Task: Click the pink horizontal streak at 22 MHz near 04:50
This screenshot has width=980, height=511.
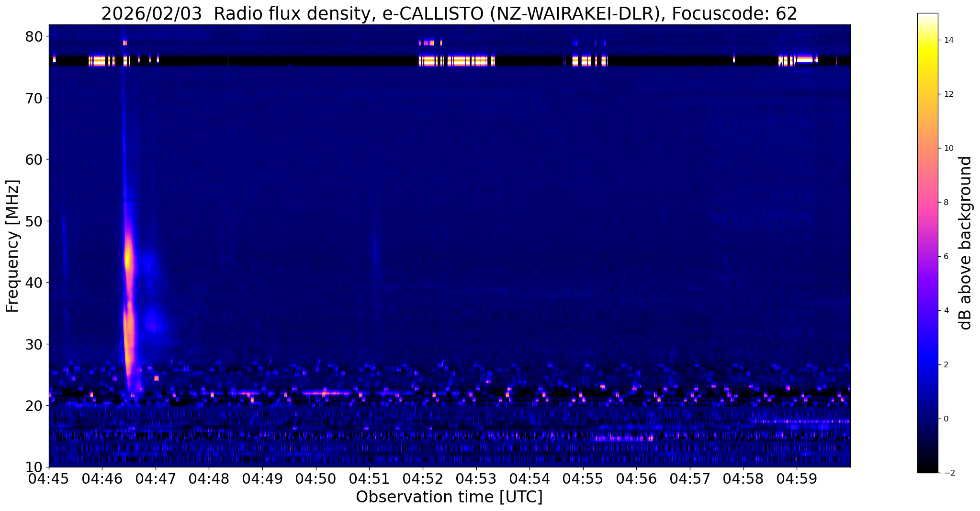Action: pos(326,393)
